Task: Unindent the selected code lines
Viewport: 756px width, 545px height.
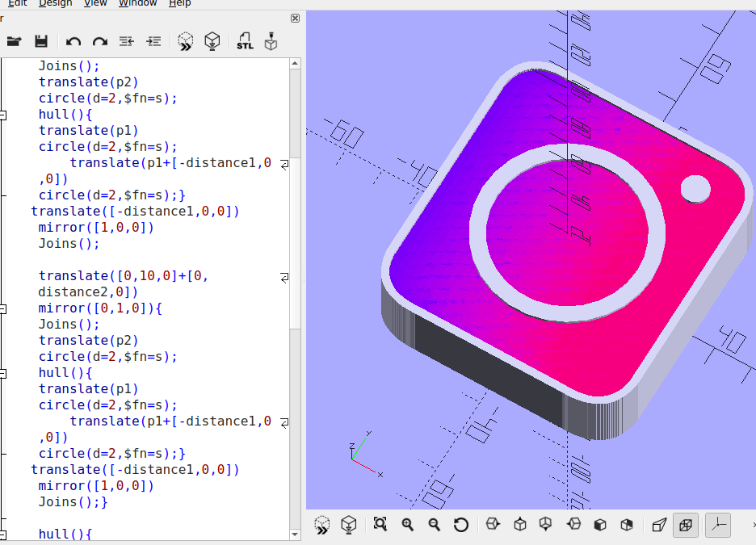Action: point(126,41)
